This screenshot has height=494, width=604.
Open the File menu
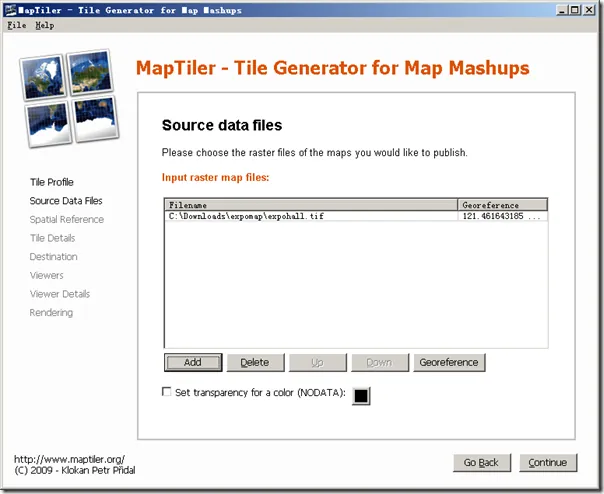tap(17, 25)
